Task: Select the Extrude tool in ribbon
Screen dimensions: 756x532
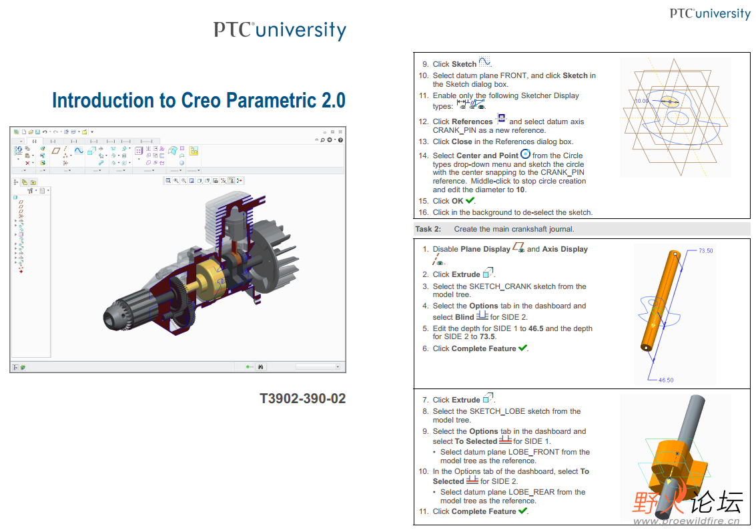Action: [91, 150]
